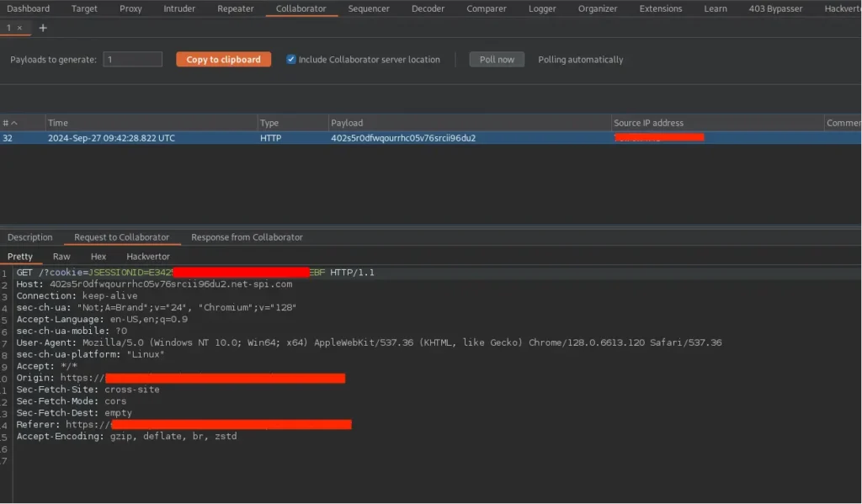Click the sec-ch-ua-mobile: ?0 line
The width and height of the screenshot is (862, 504).
click(x=72, y=331)
